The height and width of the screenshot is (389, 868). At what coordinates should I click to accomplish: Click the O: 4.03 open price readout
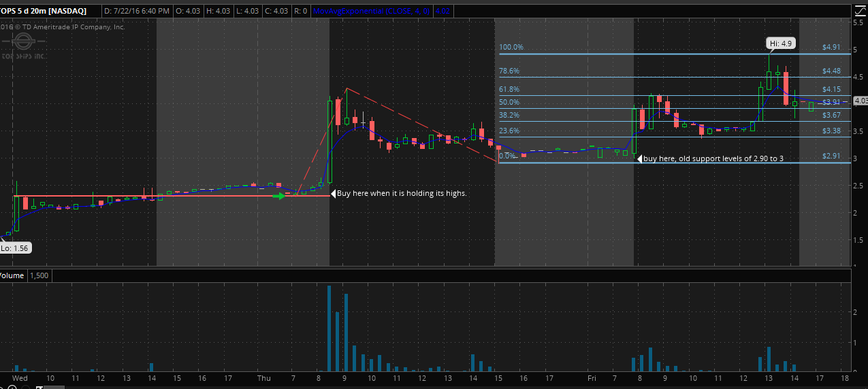189,11
